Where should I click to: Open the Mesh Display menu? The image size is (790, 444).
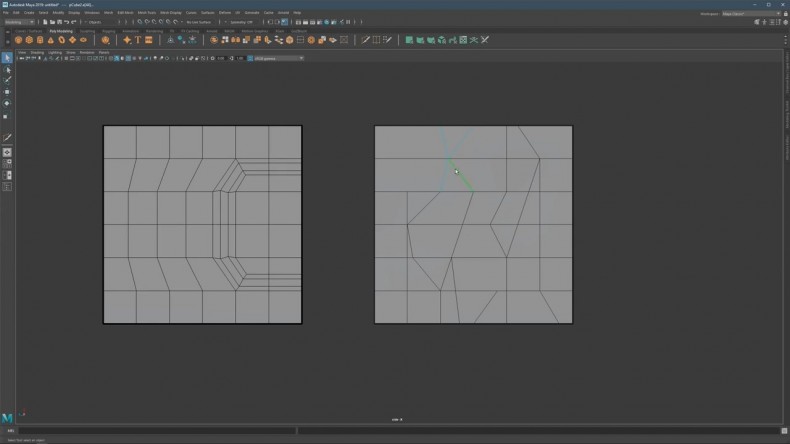[x=171, y=13]
